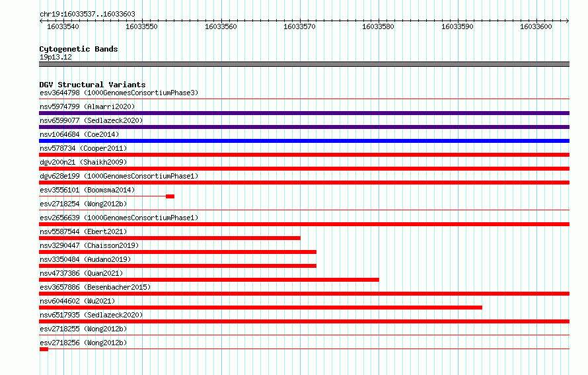Open nsv5587544 (Ebert2021) label

[83, 231]
